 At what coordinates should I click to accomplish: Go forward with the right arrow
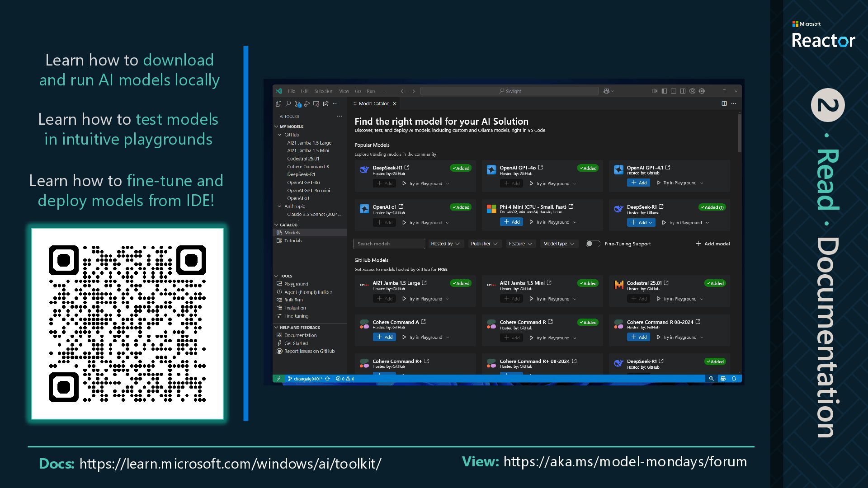(412, 91)
